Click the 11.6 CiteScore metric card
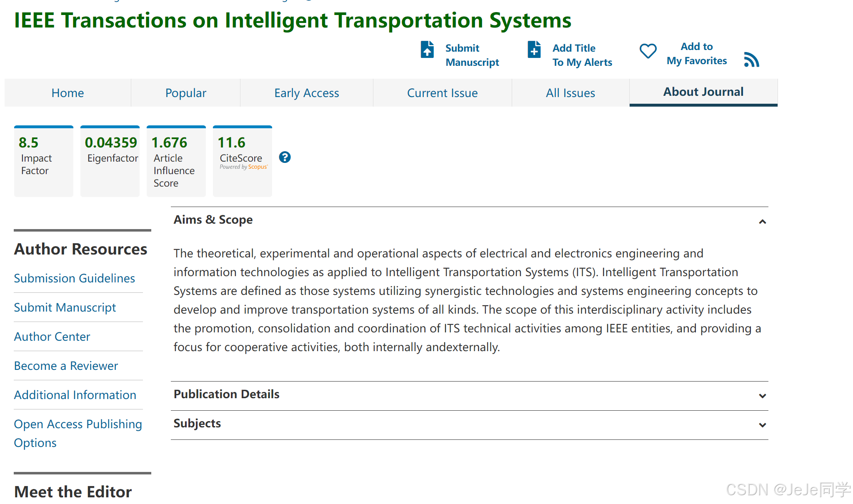 click(242, 161)
